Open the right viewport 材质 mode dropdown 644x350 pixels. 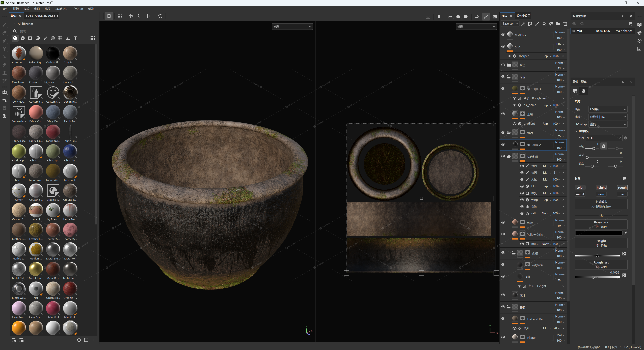point(476,26)
